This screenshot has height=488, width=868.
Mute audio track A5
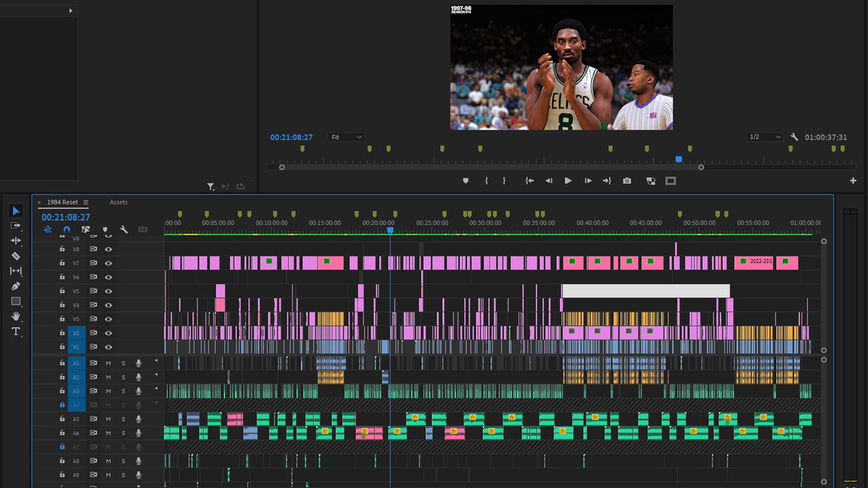tap(109, 419)
